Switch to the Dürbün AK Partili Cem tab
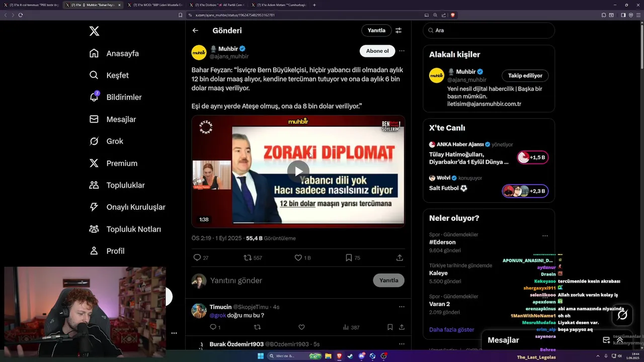644x362 pixels. coord(217,5)
